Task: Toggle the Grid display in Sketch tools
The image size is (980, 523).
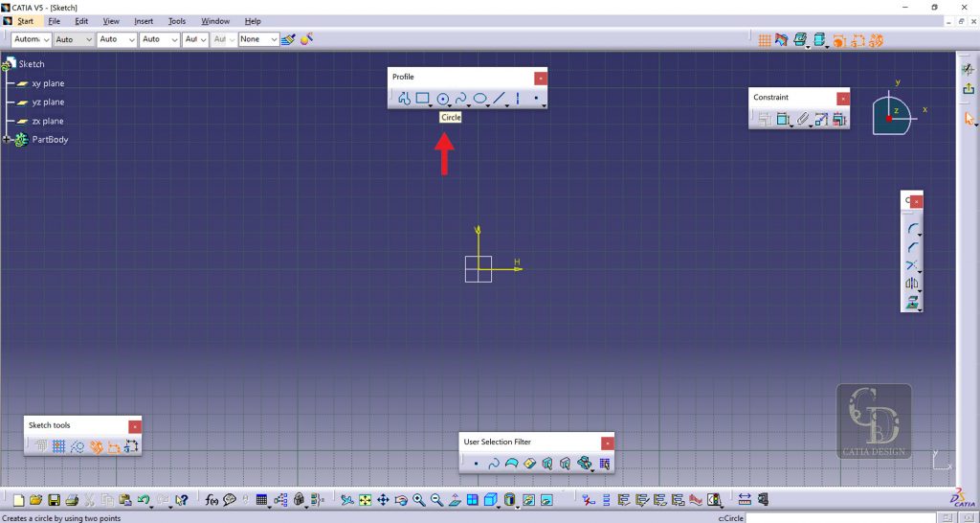Action: pos(41,446)
